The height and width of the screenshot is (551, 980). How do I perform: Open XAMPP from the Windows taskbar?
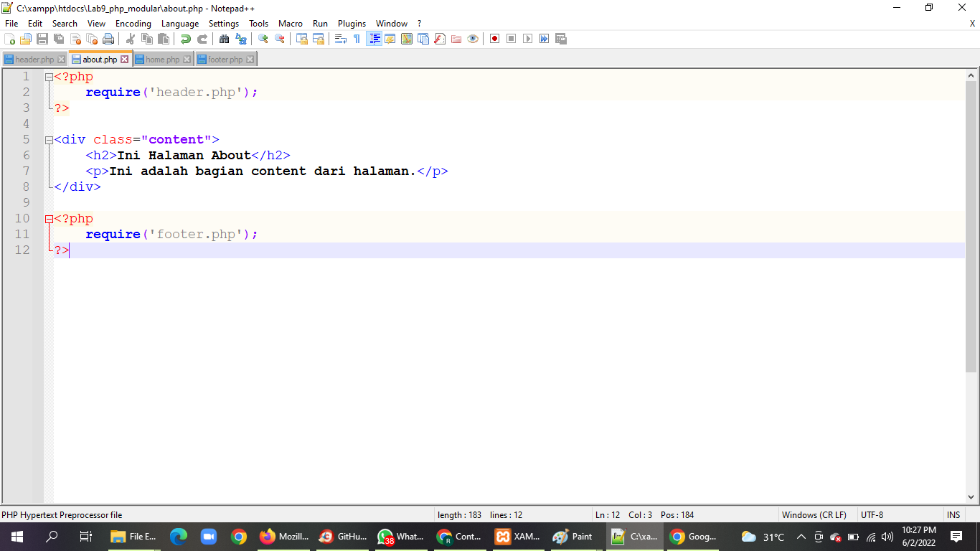[518, 537]
